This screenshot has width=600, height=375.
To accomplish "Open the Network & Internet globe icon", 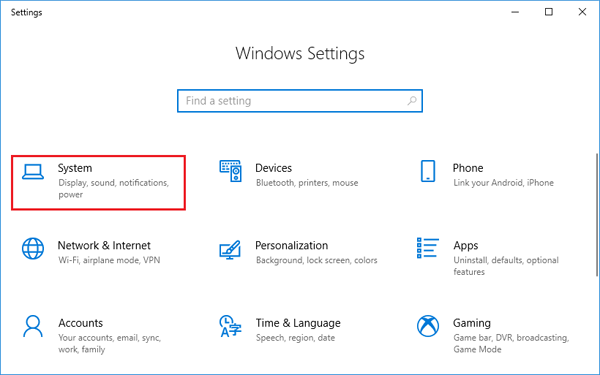I will 33,248.
